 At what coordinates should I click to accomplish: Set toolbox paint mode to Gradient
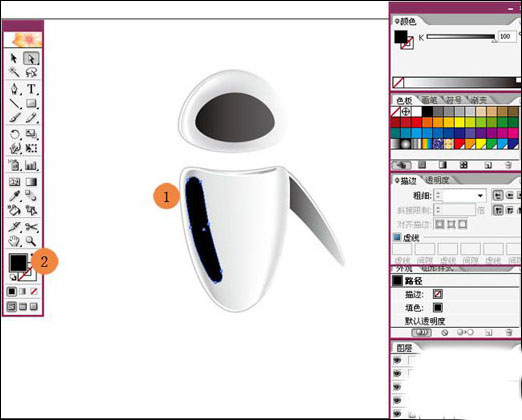[23, 291]
